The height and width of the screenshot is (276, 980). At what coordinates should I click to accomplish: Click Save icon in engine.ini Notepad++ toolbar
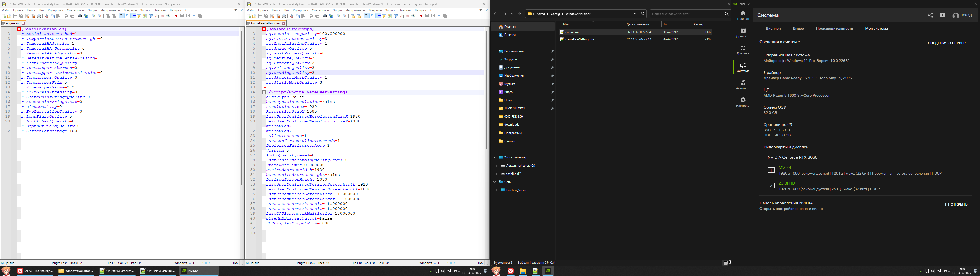pyautogui.click(x=15, y=16)
